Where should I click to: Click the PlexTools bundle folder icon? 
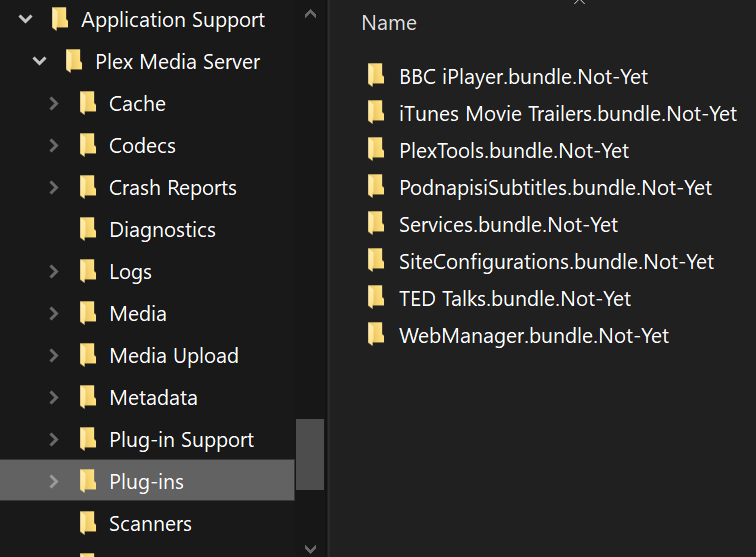tap(376, 149)
